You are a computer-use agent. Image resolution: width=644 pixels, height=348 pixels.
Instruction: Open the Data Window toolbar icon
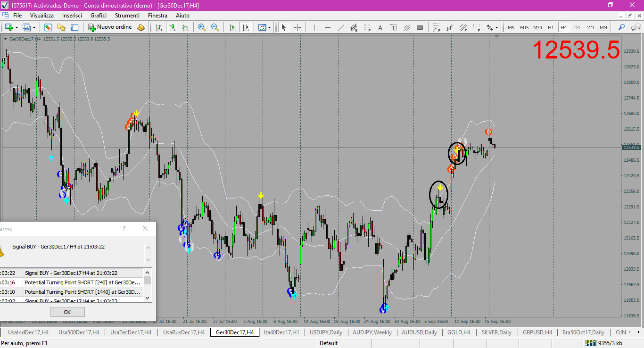coord(74,27)
